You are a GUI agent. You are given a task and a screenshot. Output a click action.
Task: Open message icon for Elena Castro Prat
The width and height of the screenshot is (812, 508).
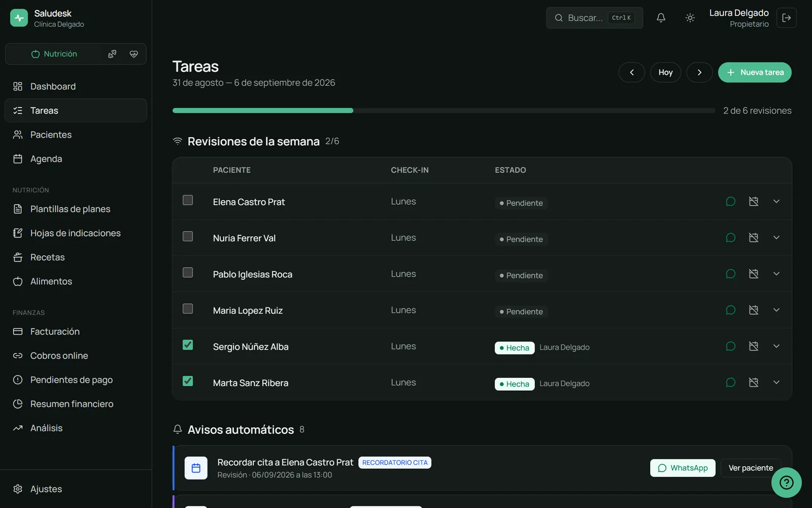(x=730, y=201)
